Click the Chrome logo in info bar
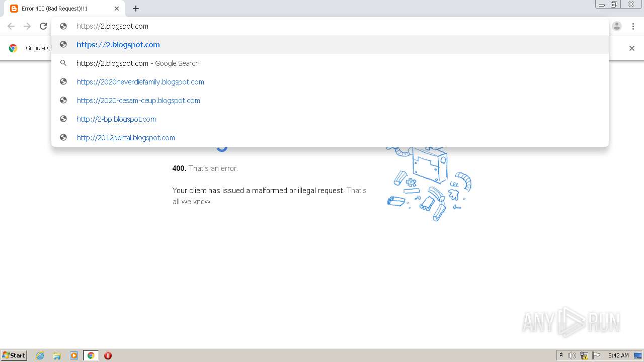The width and height of the screenshot is (644, 362). [13, 48]
